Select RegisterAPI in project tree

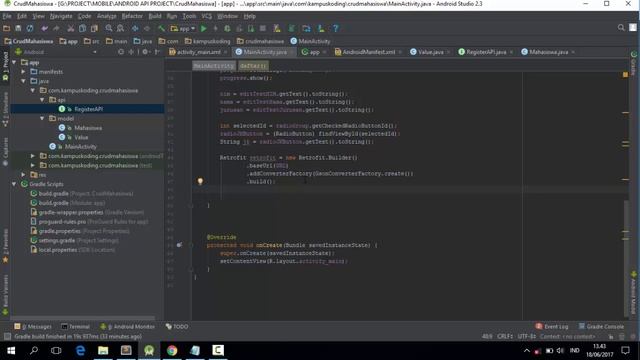click(x=88, y=109)
